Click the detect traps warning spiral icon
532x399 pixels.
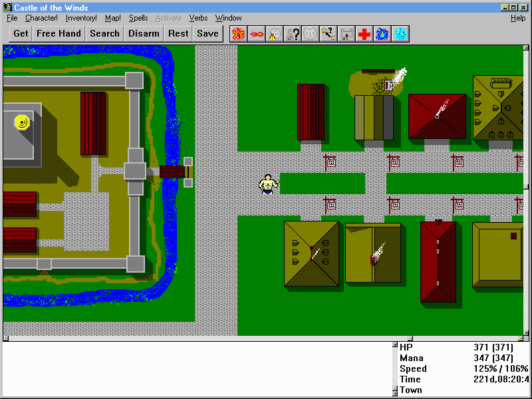coord(274,34)
